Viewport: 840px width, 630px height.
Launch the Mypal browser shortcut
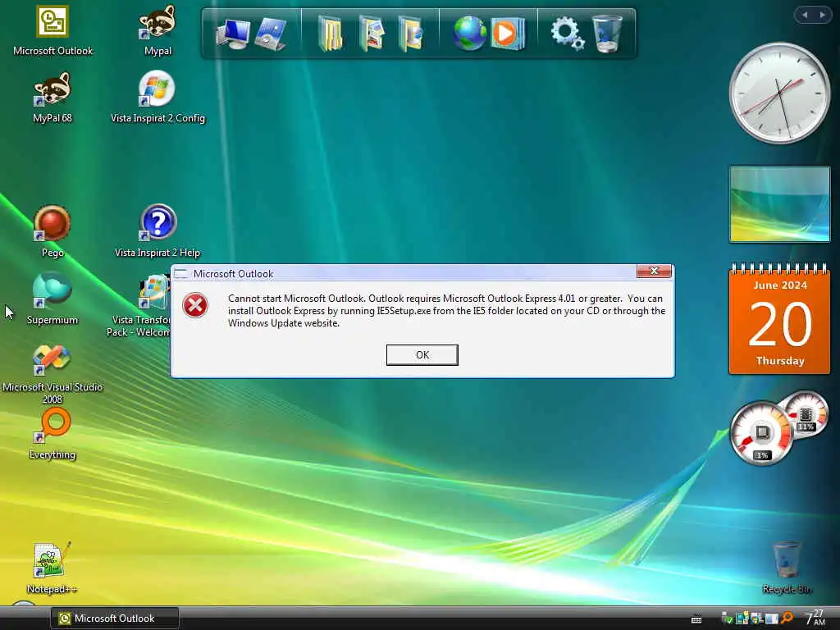(x=157, y=30)
